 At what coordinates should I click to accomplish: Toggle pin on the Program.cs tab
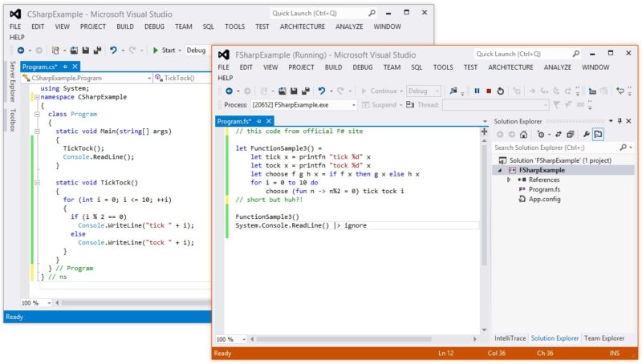pyautogui.click(x=66, y=67)
